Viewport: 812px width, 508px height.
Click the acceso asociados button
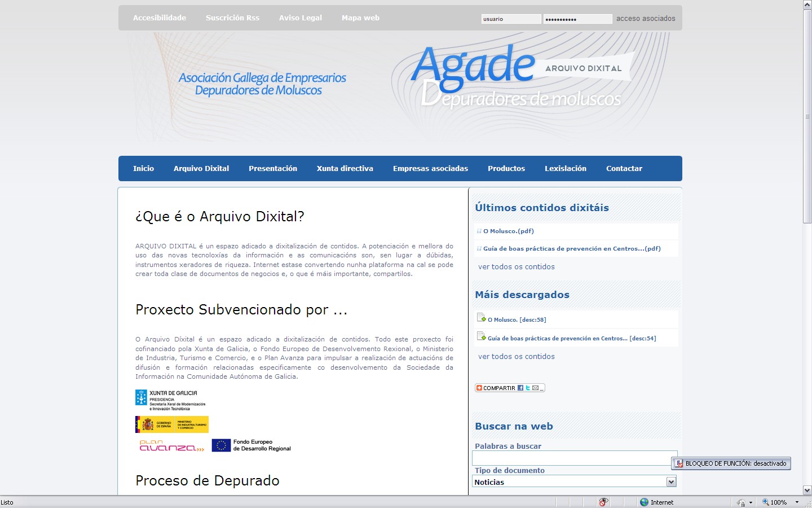tap(646, 18)
